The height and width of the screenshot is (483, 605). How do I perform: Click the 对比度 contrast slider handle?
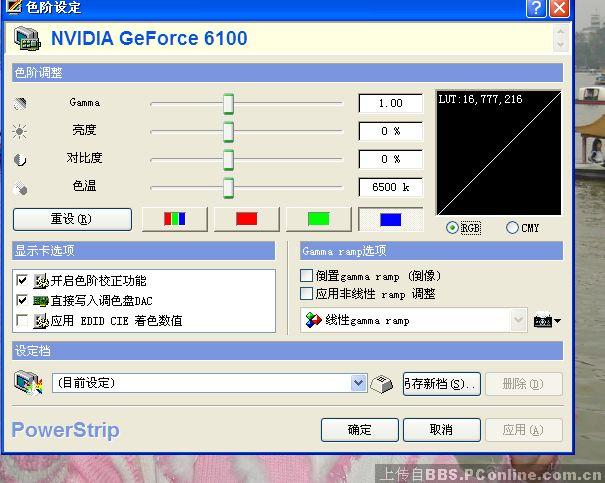pos(228,159)
